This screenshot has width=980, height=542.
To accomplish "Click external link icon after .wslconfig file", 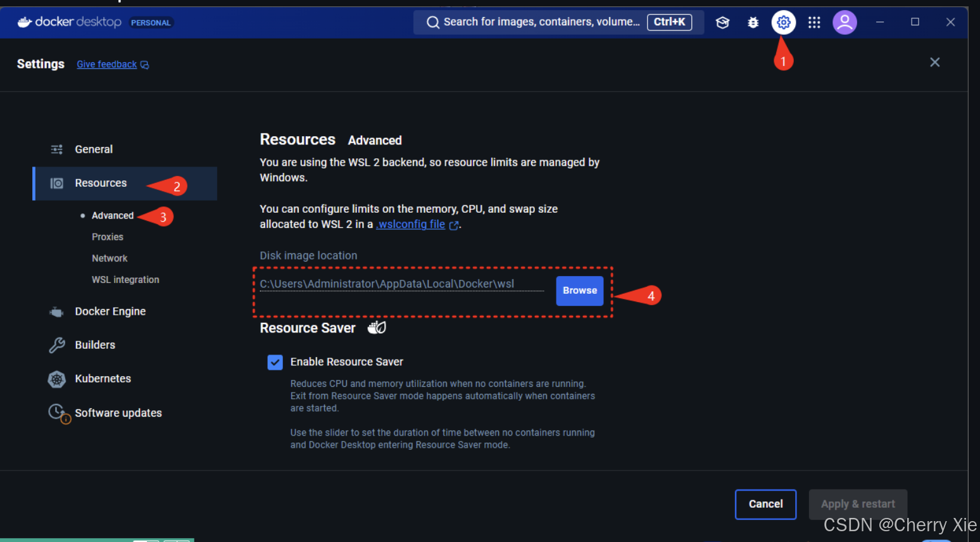I will pyautogui.click(x=453, y=225).
